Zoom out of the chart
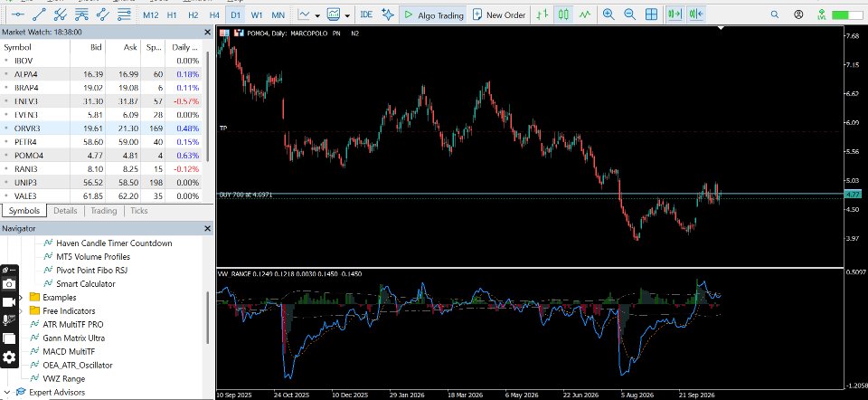Viewport: 868px width, 400px height. point(630,15)
